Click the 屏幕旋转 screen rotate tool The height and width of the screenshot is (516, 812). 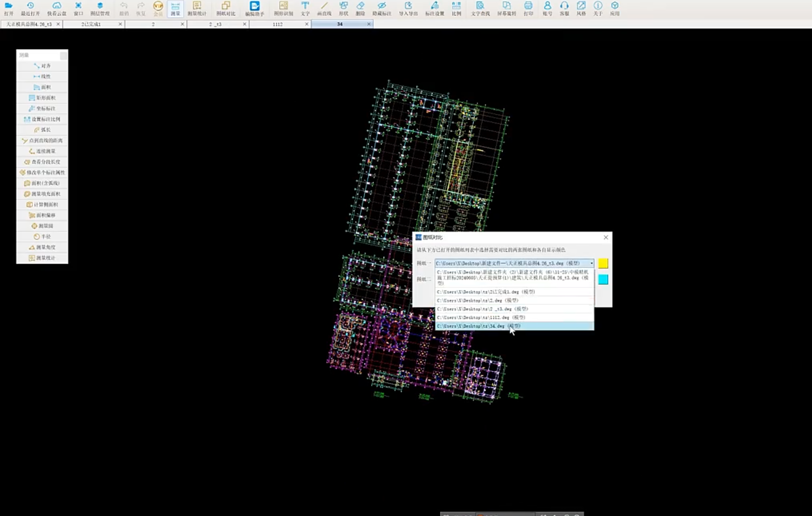(506, 9)
